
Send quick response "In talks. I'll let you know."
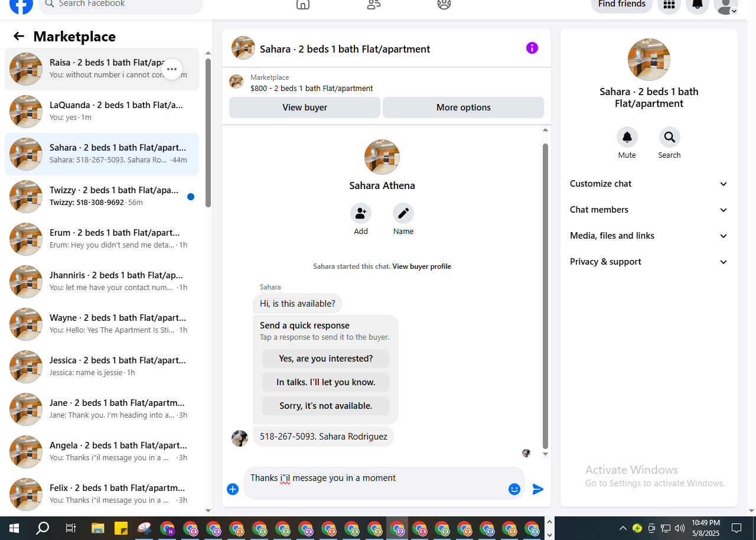pyautogui.click(x=326, y=382)
